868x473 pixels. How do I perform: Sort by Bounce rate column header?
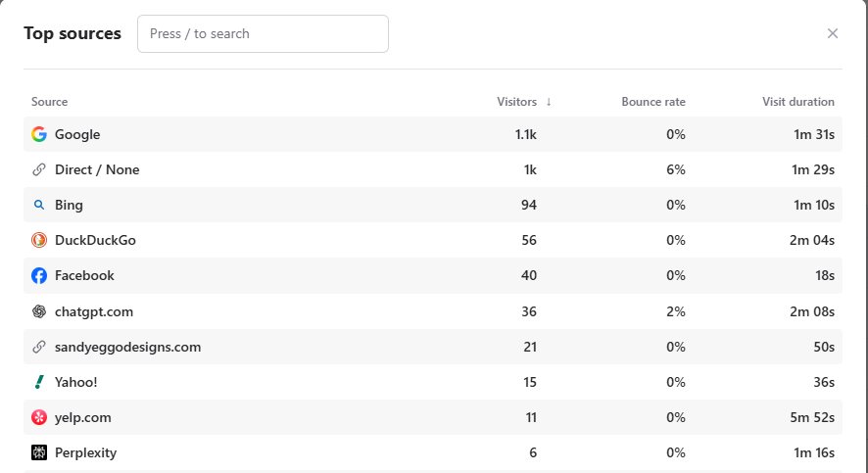(653, 102)
